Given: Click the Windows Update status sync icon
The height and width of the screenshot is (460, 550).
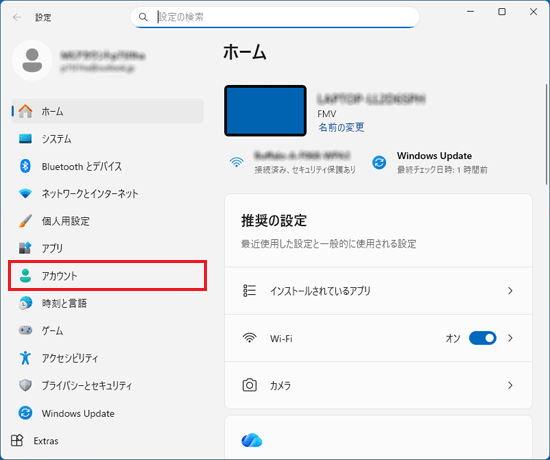Looking at the screenshot, I should [379, 162].
